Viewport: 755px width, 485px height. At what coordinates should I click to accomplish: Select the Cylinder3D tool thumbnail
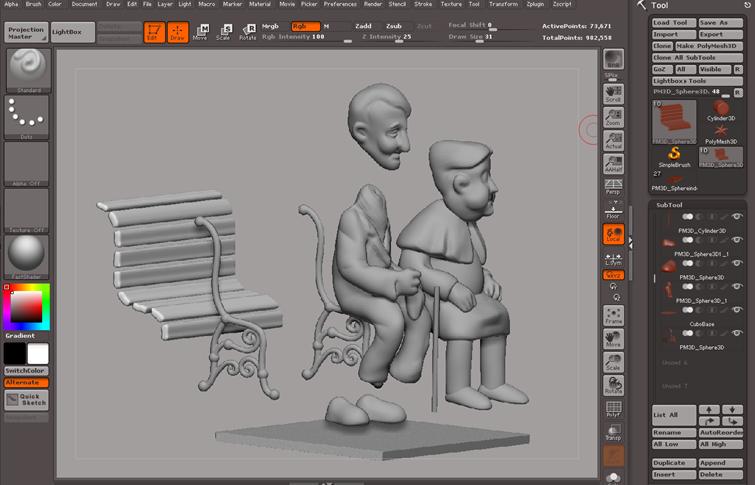[720, 113]
